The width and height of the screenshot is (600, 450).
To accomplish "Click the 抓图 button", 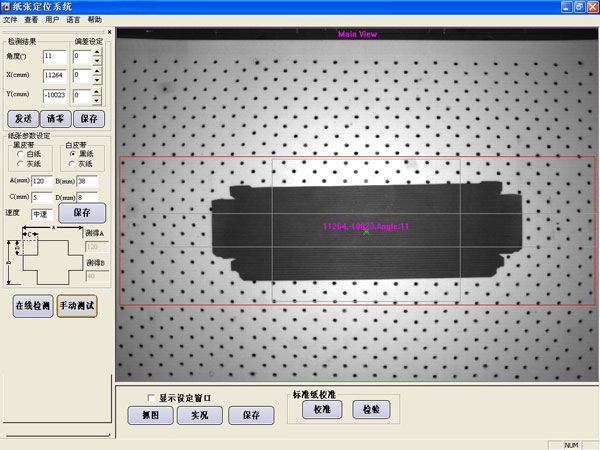I will pos(150,415).
